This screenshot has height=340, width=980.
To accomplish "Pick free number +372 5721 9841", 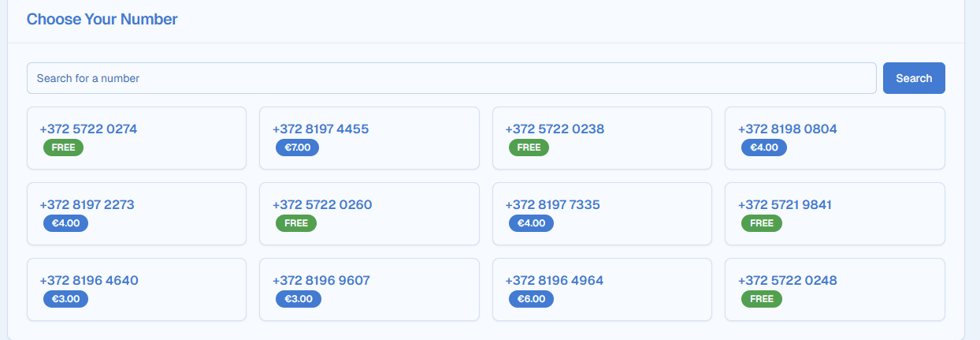I will tap(834, 213).
